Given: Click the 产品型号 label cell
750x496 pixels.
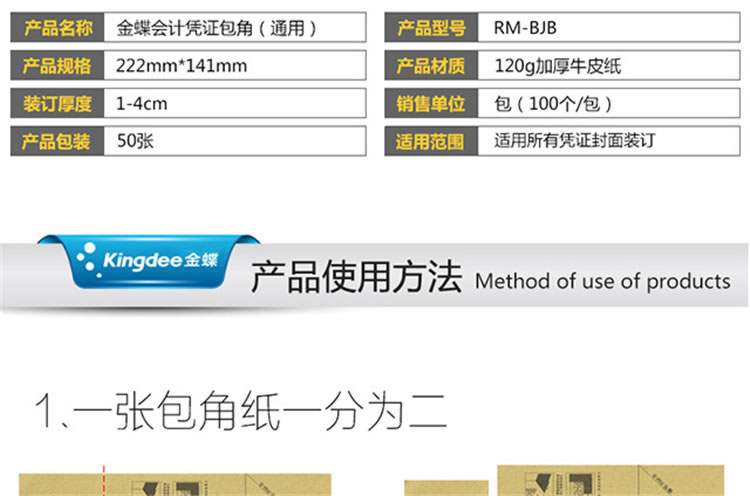Looking at the screenshot, I should coord(431,28).
